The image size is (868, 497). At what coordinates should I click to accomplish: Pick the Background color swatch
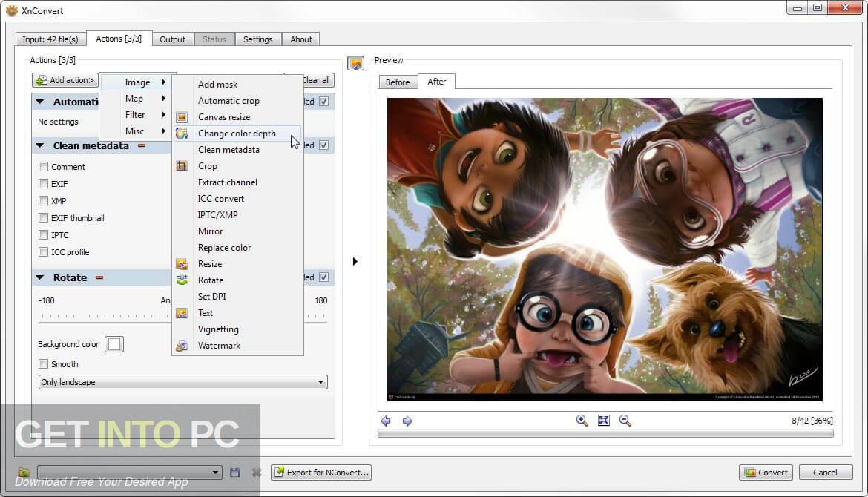[114, 344]
